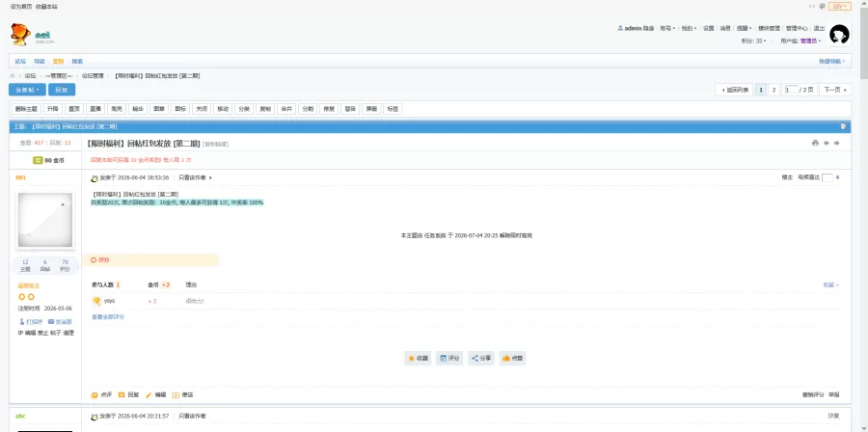Image resolution: width=868 pixels, height=432 pixels.
Task: Click 管理中心 admin center link
Action: click(x=797, y=28)
